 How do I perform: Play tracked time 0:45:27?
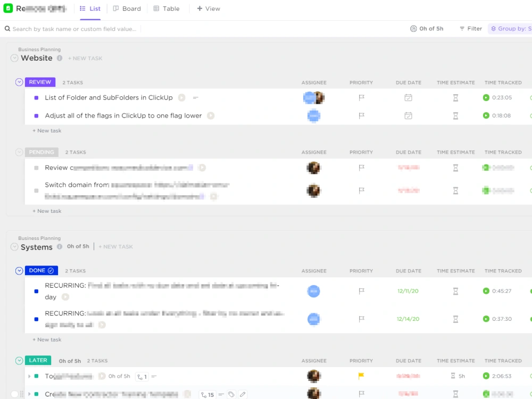tap(486, 291)
